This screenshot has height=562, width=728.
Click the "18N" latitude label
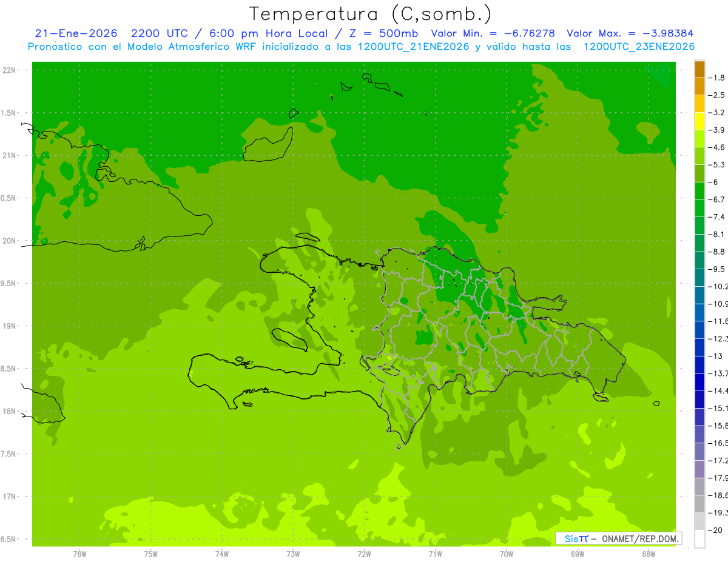(x=9, y=411)
